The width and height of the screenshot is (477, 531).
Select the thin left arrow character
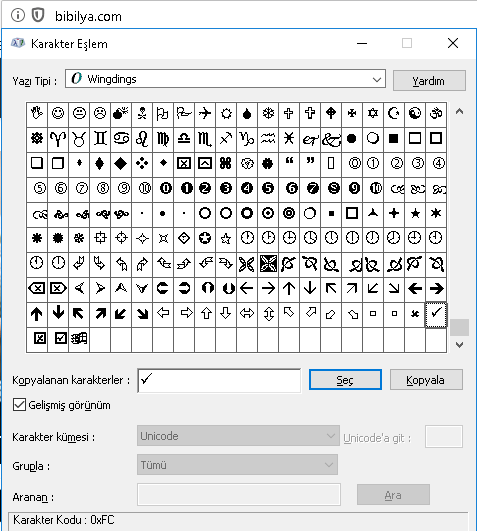(x=247, y=289)
